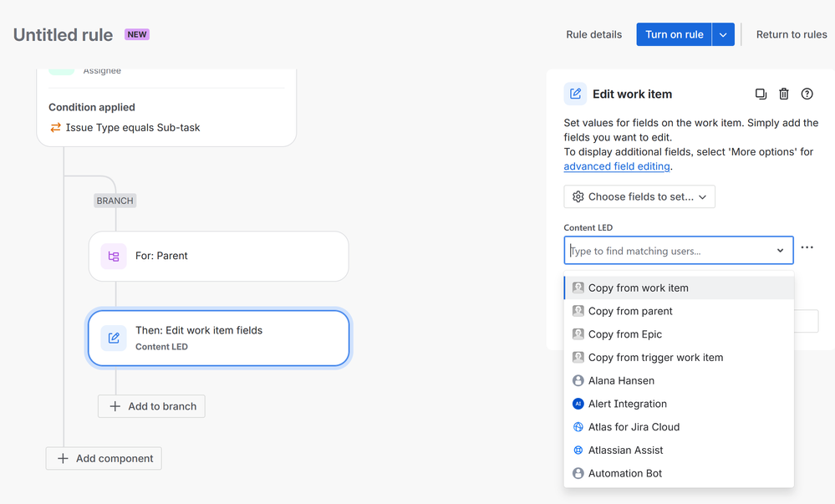Pick Automation Bot as user
The height and width of the screenshot is (504, 835).
tap(679, 473)
